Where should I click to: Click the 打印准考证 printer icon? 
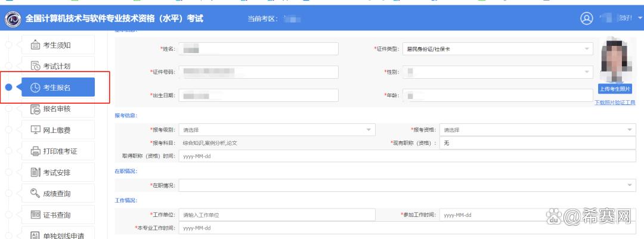pyautogui.click(x=35, y=151)
